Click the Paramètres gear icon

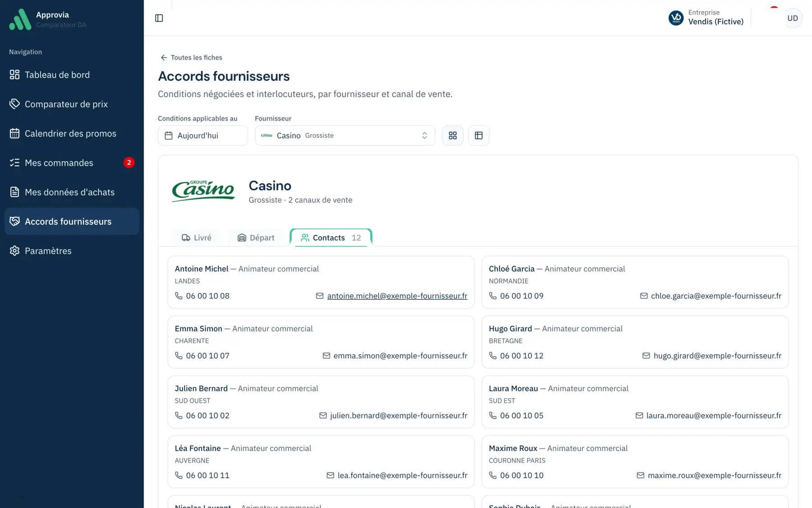(14, 251)
